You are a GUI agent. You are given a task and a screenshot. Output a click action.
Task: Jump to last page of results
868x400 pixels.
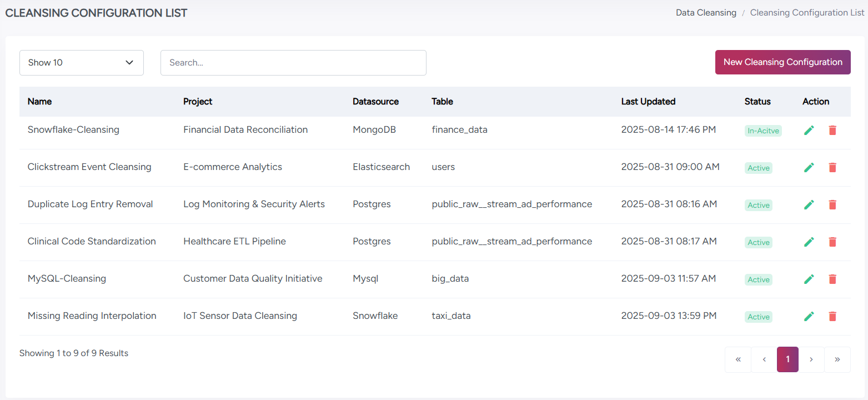coord(837,359)
